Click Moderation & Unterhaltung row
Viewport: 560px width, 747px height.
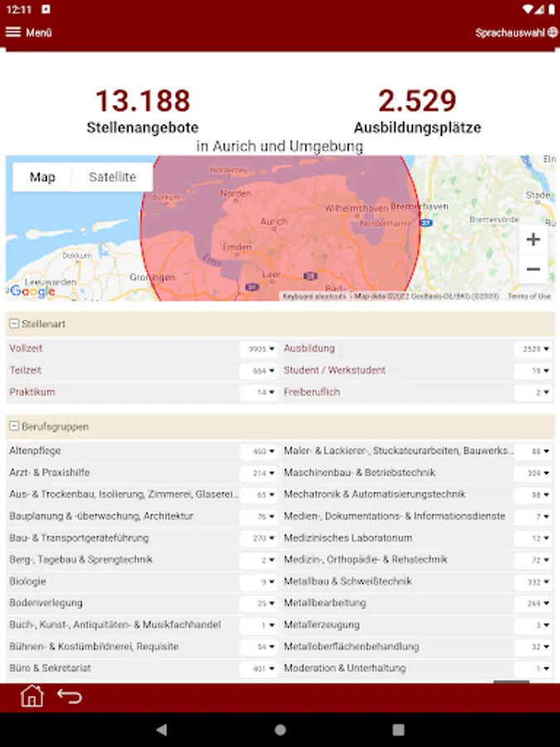point(345,668)
